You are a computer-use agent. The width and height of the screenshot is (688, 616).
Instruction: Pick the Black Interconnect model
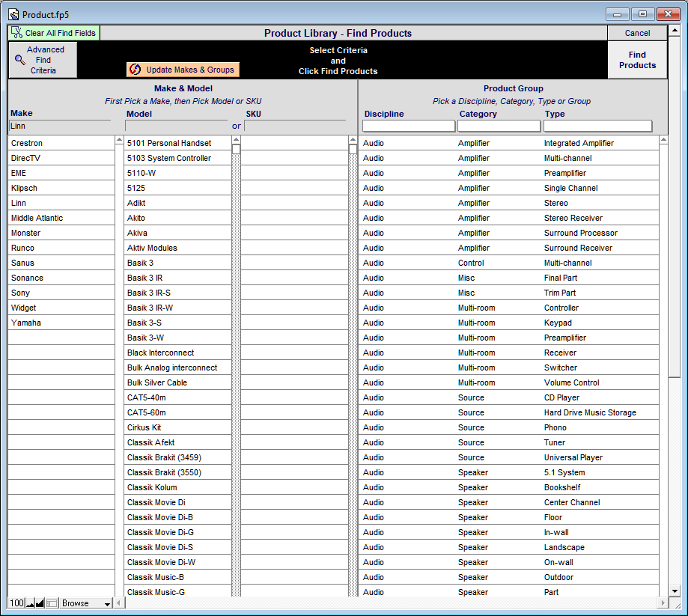[x=177, y=353]
